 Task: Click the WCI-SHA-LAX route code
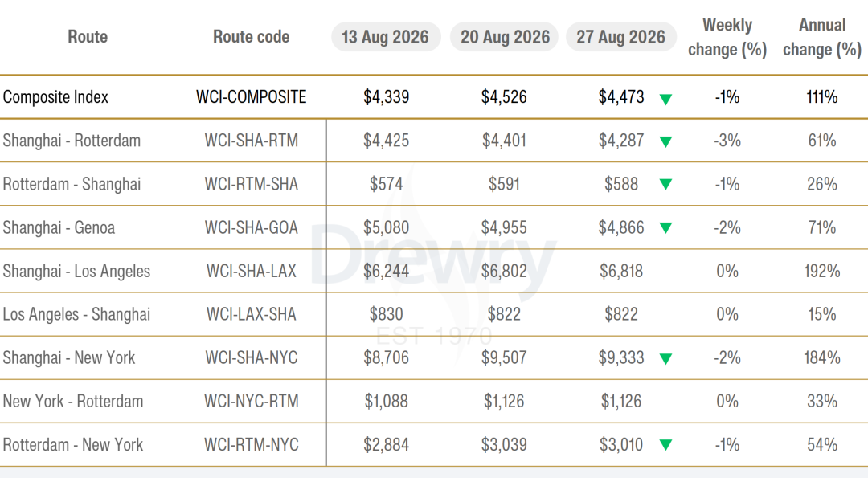pyautogui.click(x=252, y=271)
